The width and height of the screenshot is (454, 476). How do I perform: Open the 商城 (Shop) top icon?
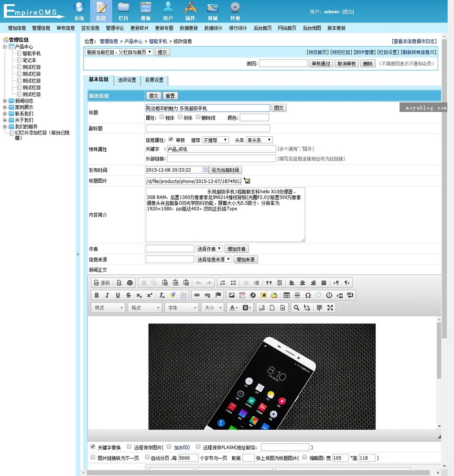click(x=213, y=11)
